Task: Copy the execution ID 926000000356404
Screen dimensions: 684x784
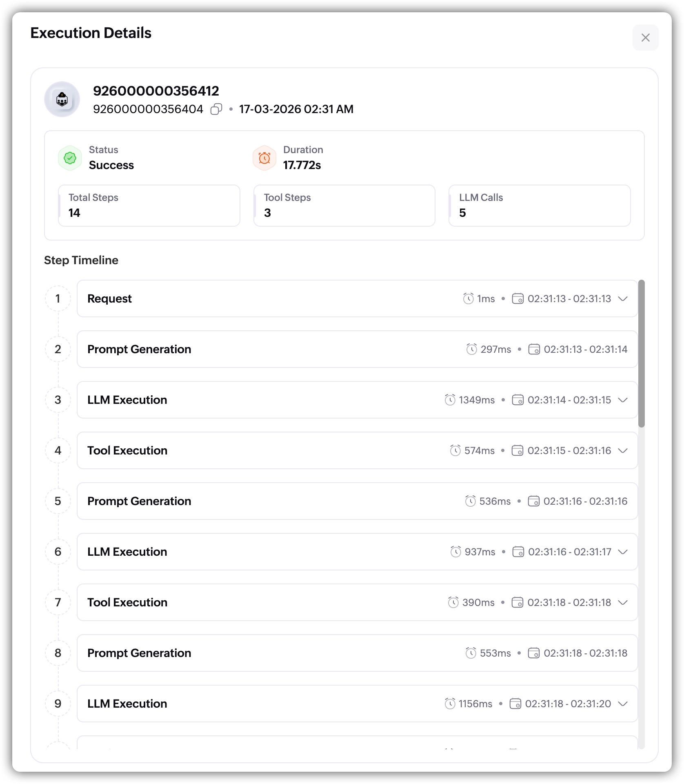Action: (216, 109)
